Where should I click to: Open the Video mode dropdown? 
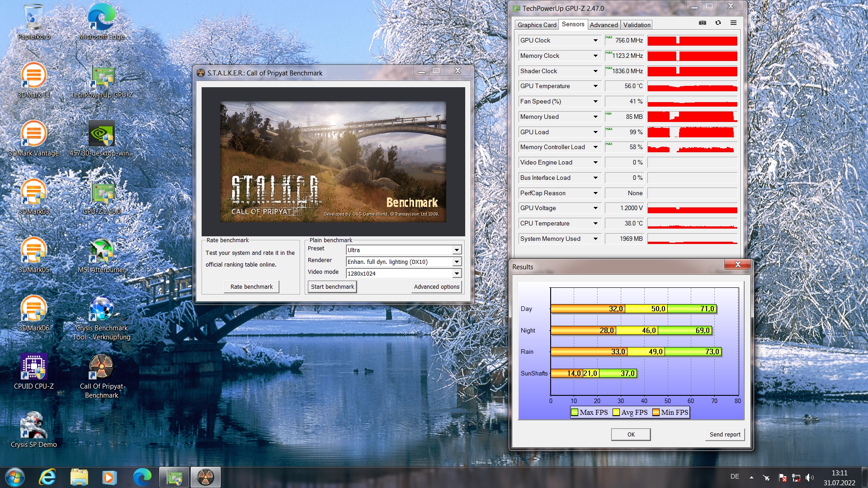(457, 274)
